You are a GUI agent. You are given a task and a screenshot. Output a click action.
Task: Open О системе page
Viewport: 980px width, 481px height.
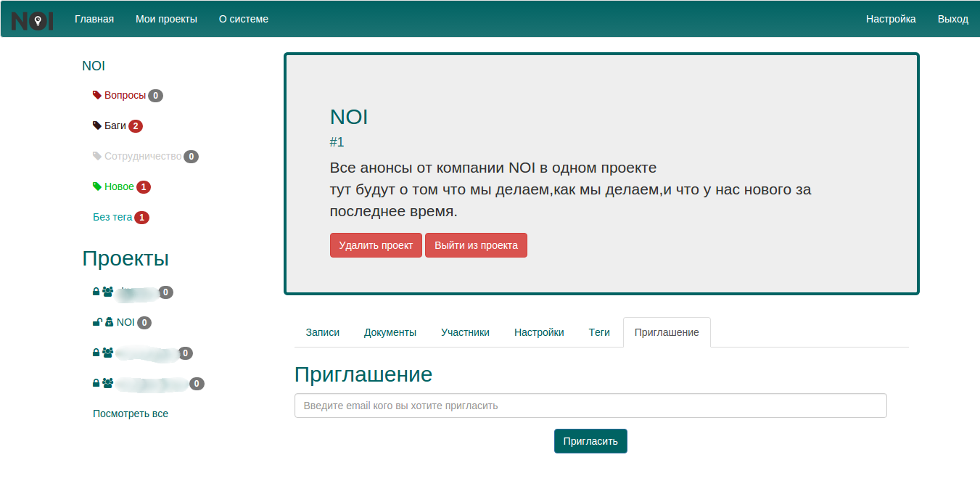244,19
